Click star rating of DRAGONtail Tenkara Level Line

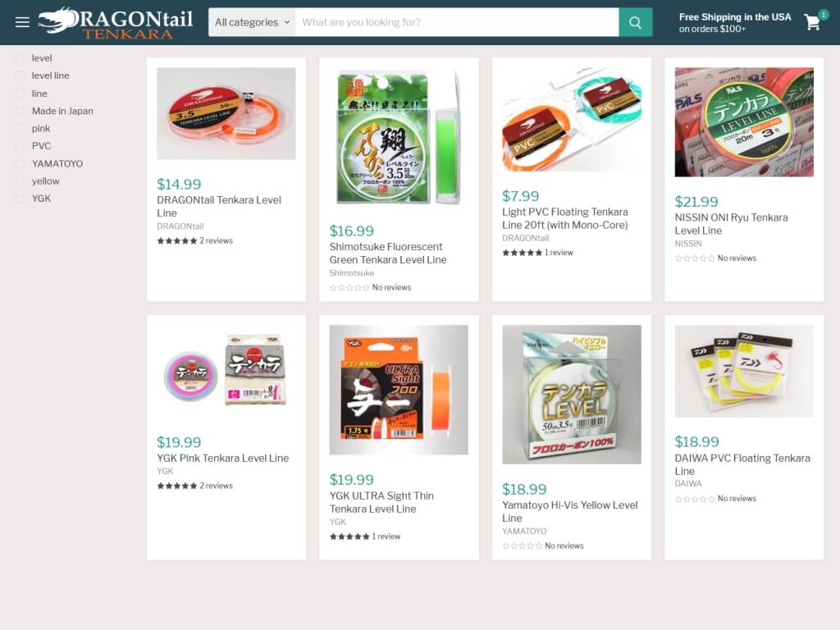click(x=177, y=241)
